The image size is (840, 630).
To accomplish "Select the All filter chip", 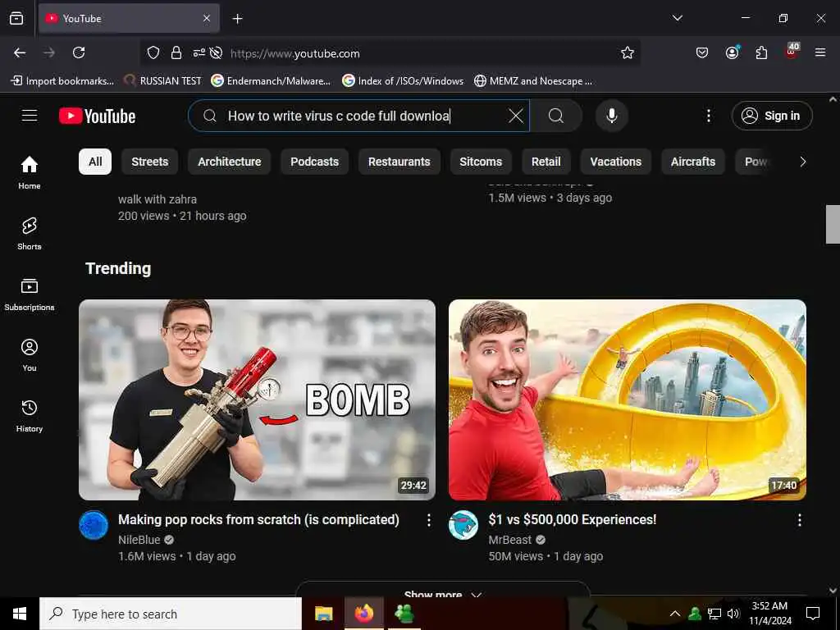I will click(x=95, y=162).
